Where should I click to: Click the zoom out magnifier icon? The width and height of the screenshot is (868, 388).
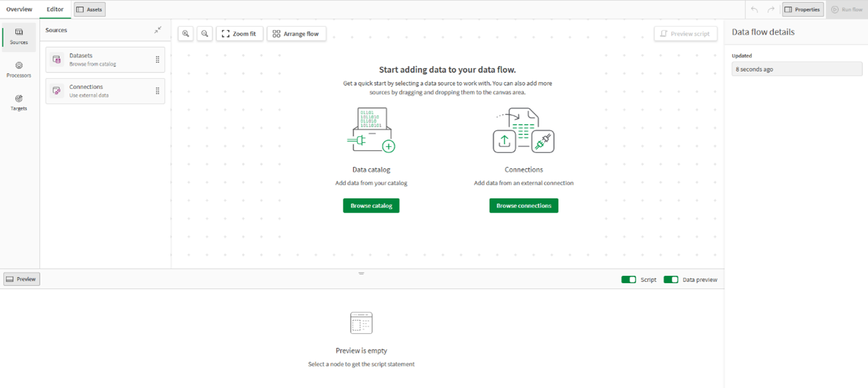[x=205, y=33]
